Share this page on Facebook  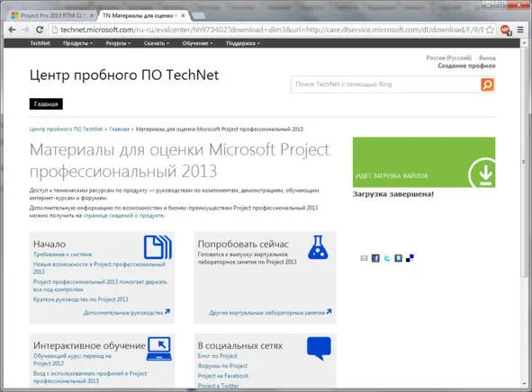375,258
